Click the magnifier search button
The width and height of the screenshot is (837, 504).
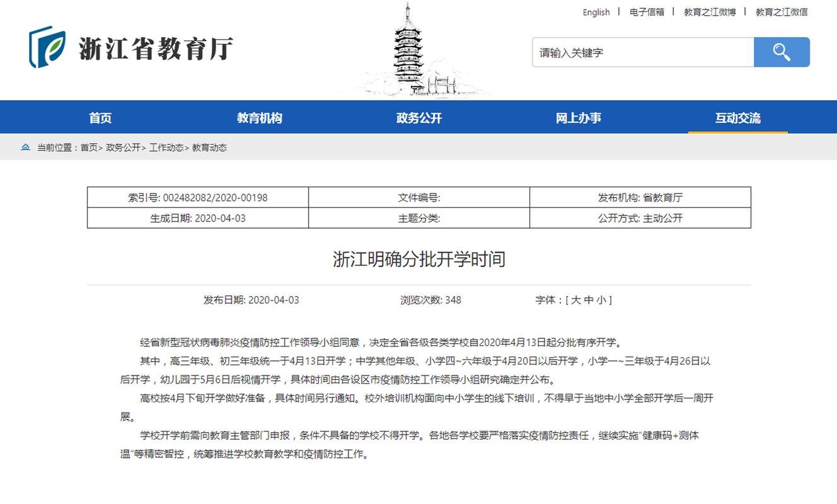pyautogui.click(x=782, y=52)
